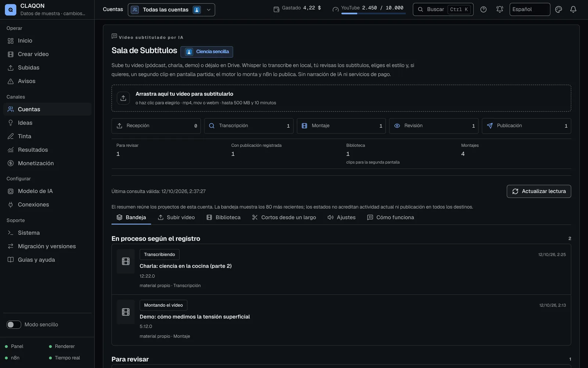Select the Montaje stage card
This screenshot has height=368, width=588.
(341, 126)
